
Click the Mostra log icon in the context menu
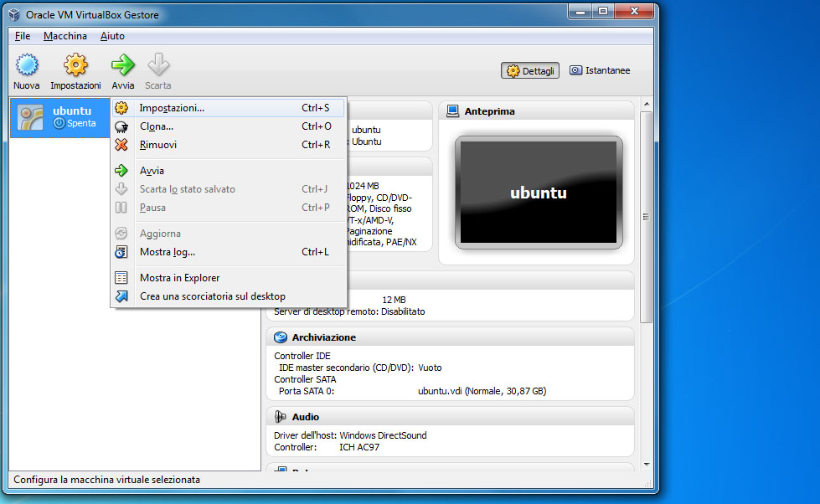[121, 252]
